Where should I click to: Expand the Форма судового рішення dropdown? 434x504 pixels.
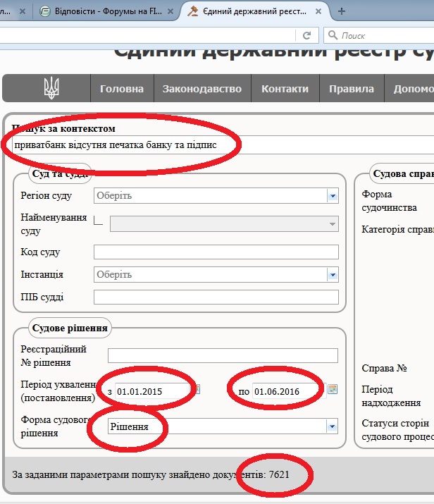pos(332,426)
